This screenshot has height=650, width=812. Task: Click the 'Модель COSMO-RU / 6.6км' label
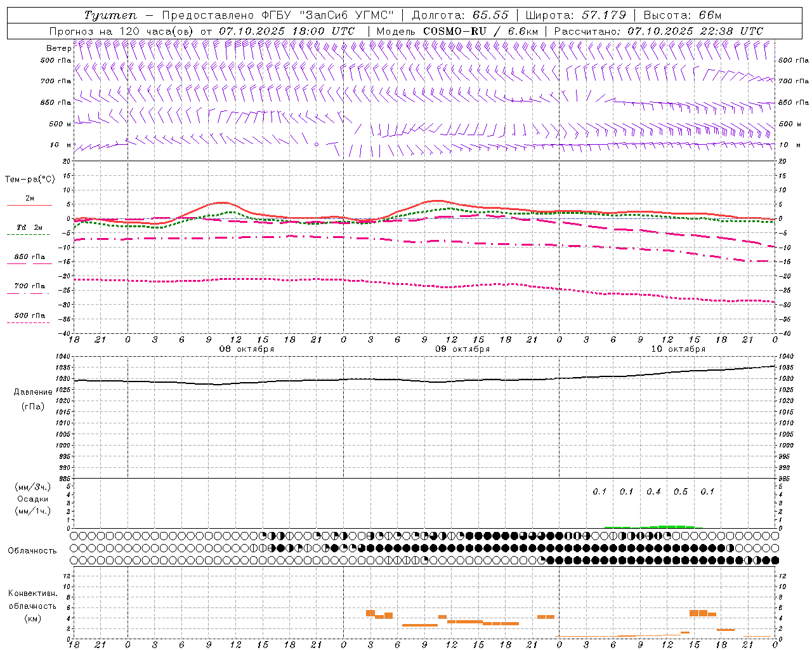457,31
